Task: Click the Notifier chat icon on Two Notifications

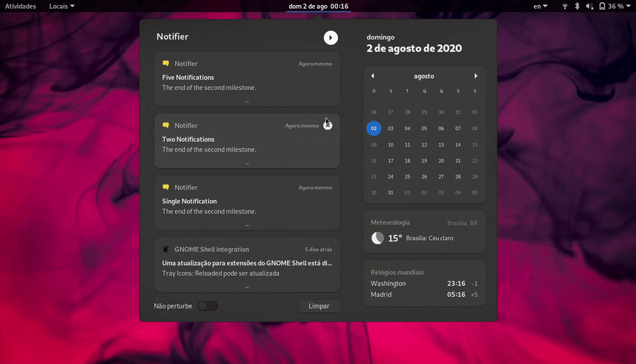Action: [x=166, y=125]
